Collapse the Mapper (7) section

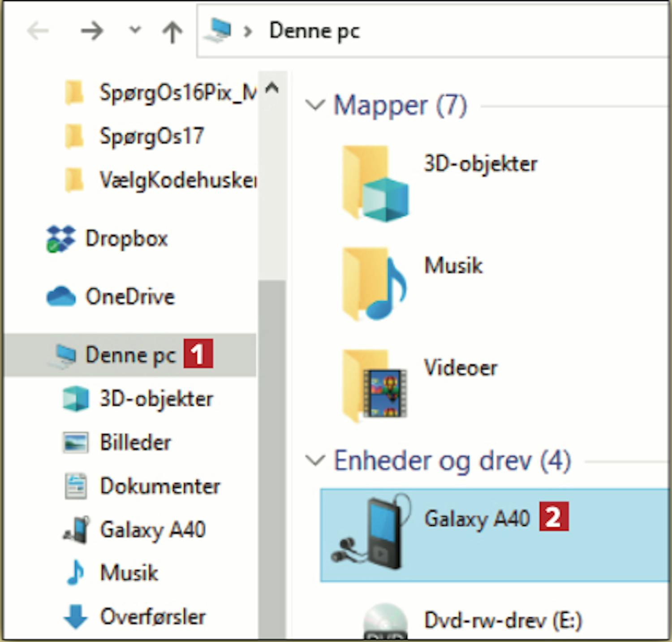click(315, 106)
